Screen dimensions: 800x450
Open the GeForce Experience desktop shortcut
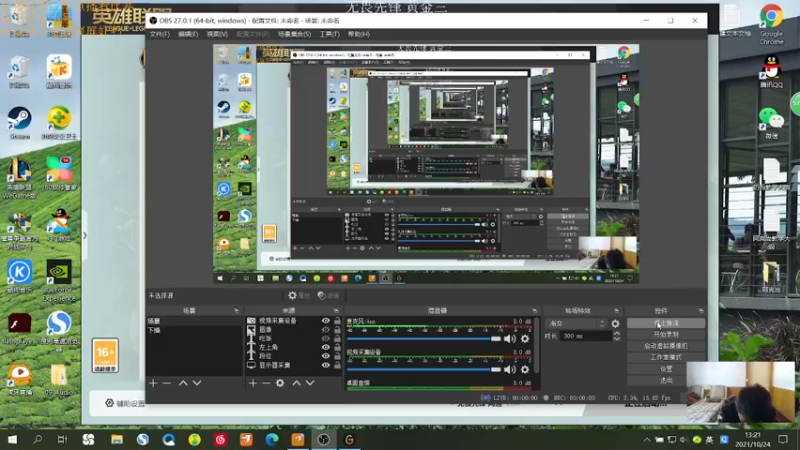pyautogui.click(x=59, y=281)
